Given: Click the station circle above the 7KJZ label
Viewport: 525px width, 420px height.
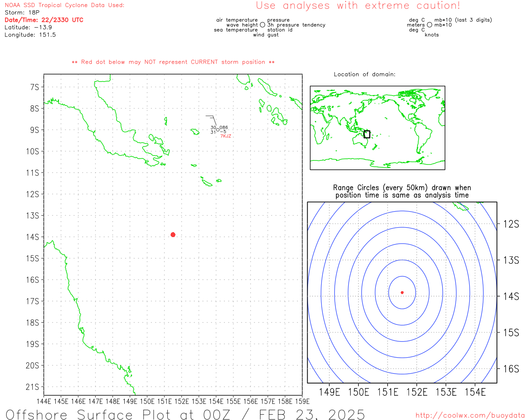Looking at the screenshot, I should tap(218, 130).
